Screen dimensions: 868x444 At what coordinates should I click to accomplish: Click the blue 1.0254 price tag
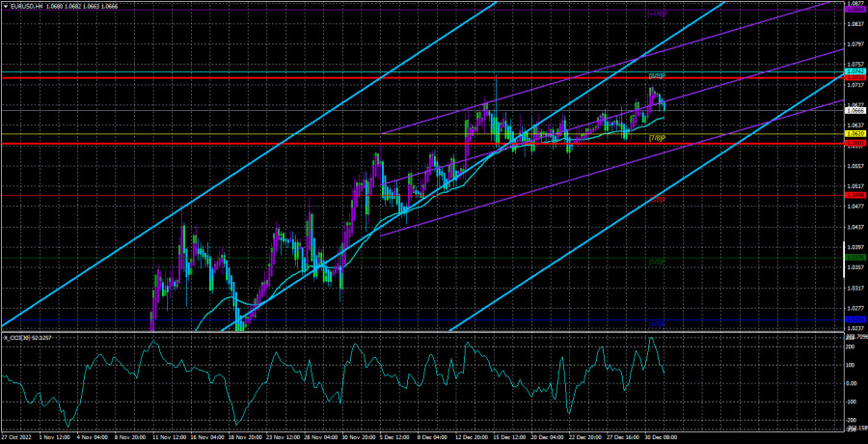click(855, 319)
